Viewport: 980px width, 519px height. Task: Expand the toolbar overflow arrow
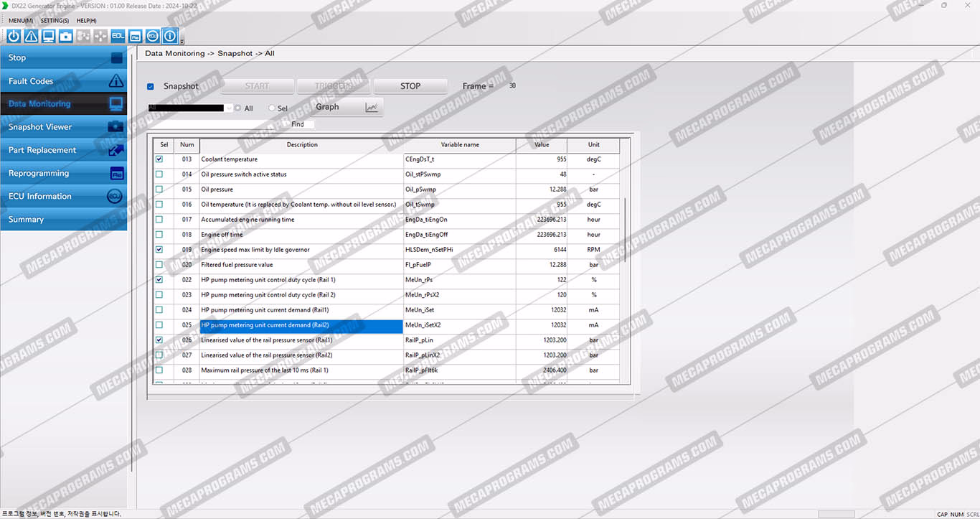tap(182, 41)
